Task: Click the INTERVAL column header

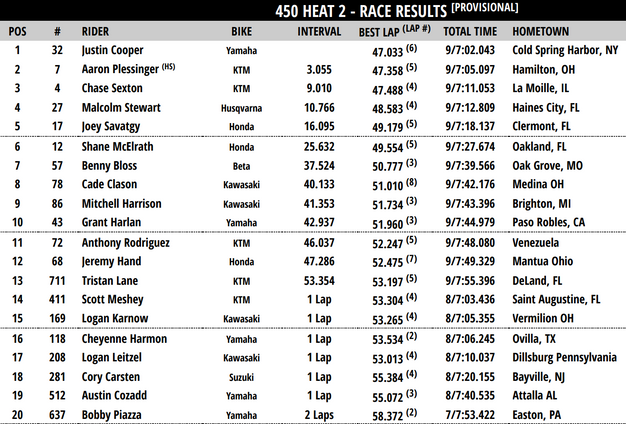Action: pyautogui.click(x=319, y=30)
